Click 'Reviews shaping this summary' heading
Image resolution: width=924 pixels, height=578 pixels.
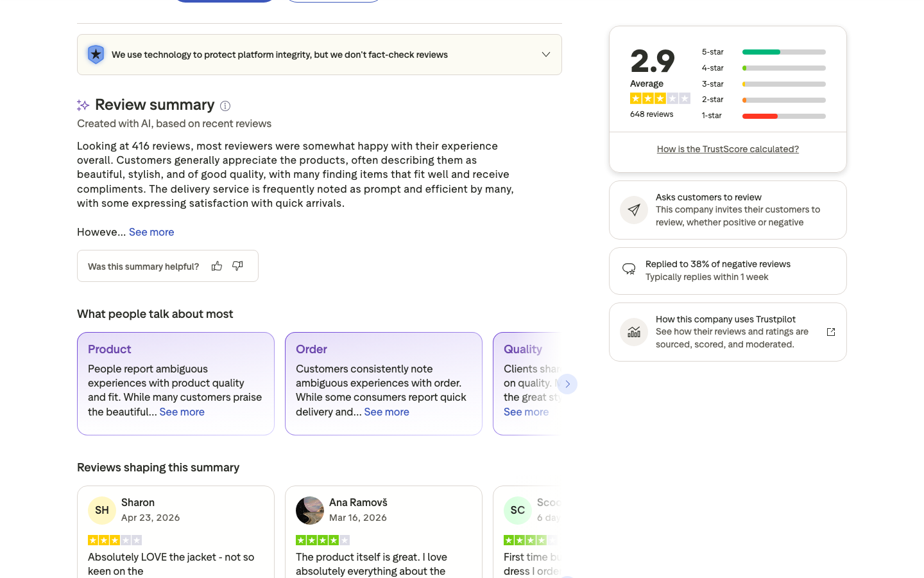(158, 468)
